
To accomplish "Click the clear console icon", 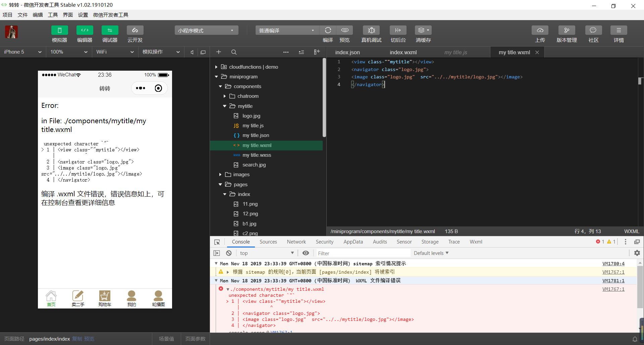I will [229, 253].
